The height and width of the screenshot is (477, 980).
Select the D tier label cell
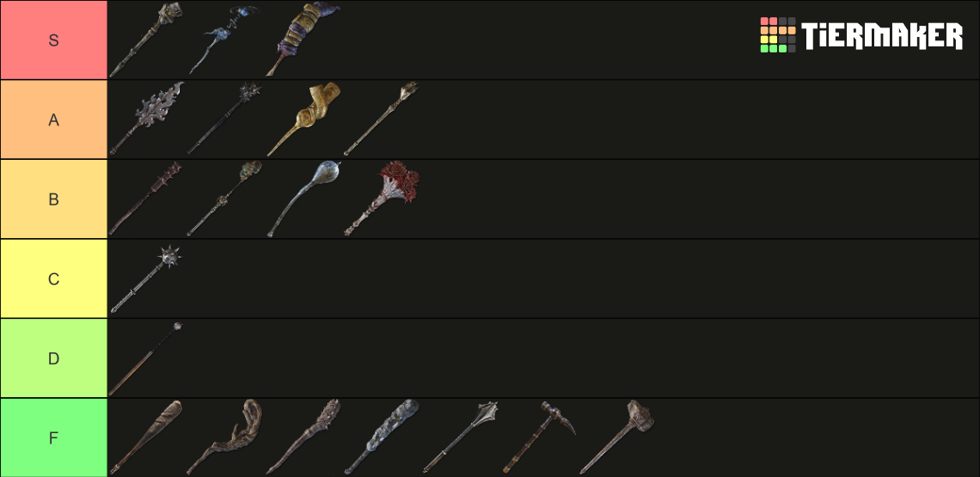[54, 358]
